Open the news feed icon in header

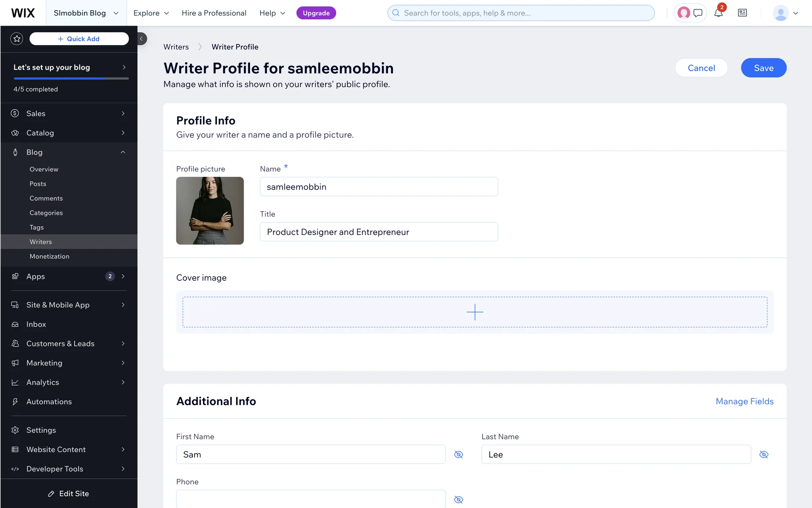pos(742,13)
